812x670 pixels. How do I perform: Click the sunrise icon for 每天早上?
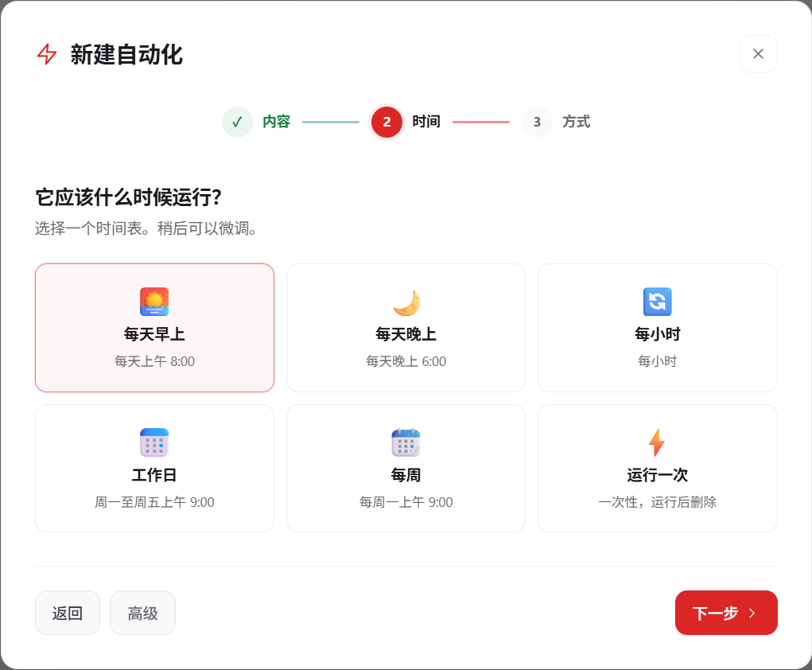pyautogui.click(x=154, y=302)
